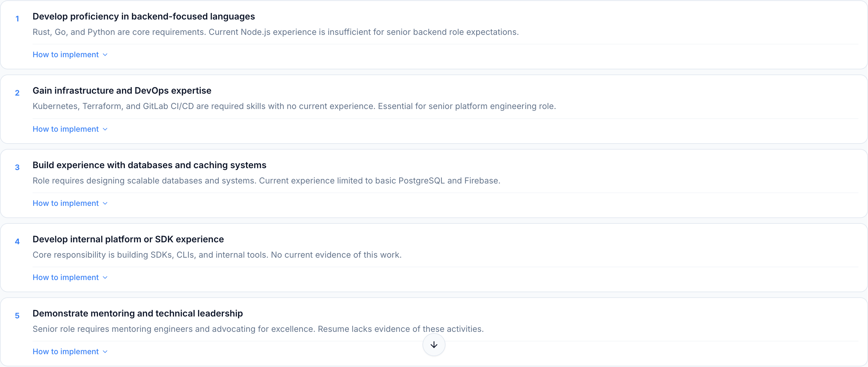Expand 'How to implement' under databases and caching
The width and height of the screenshot is (868, 367).
[x=65, y=203]
